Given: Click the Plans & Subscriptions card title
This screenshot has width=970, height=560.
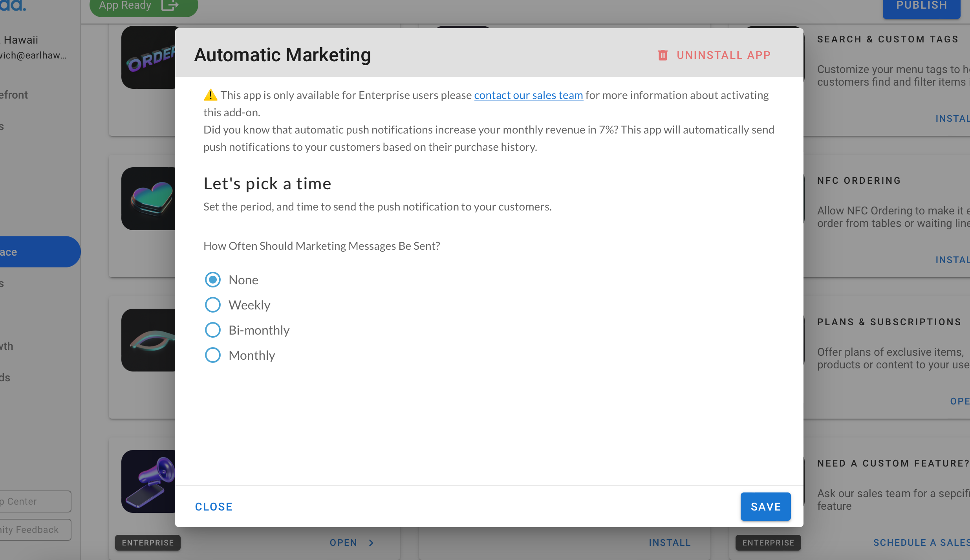Looking at the screenshot, I should (x=889, y=322).
